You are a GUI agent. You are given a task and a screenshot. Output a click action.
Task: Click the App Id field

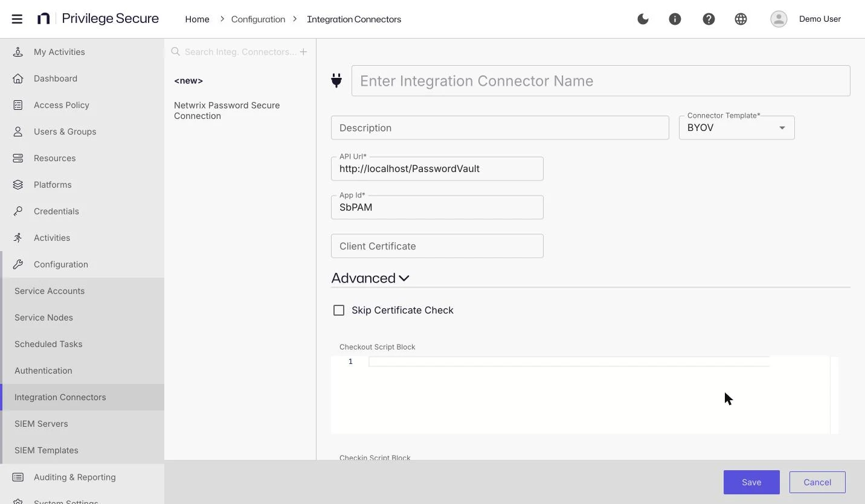(x=437, y=207)
